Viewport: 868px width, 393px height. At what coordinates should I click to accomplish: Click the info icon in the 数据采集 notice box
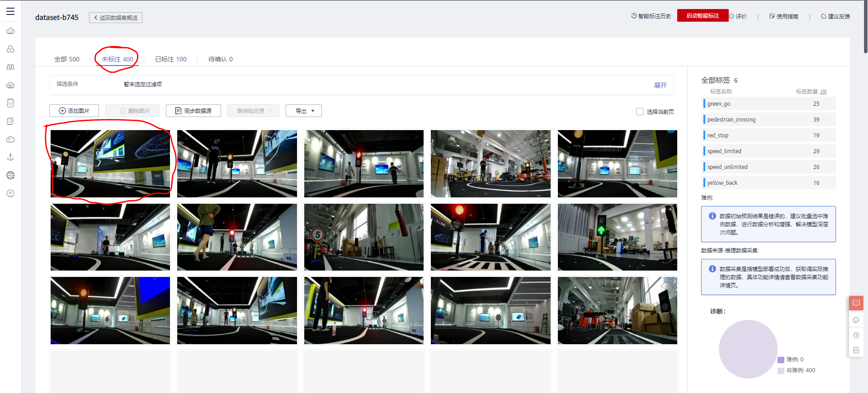(x=712, y=269)
